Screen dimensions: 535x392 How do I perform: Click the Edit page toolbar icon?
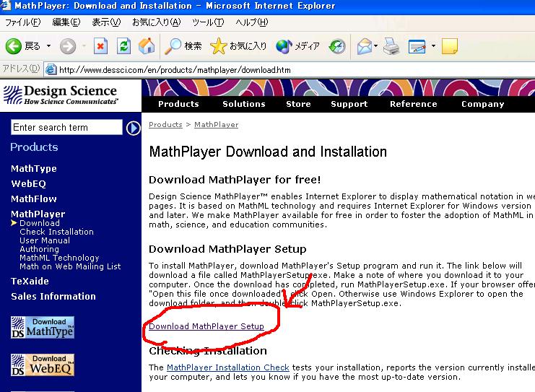click(417, 46)
